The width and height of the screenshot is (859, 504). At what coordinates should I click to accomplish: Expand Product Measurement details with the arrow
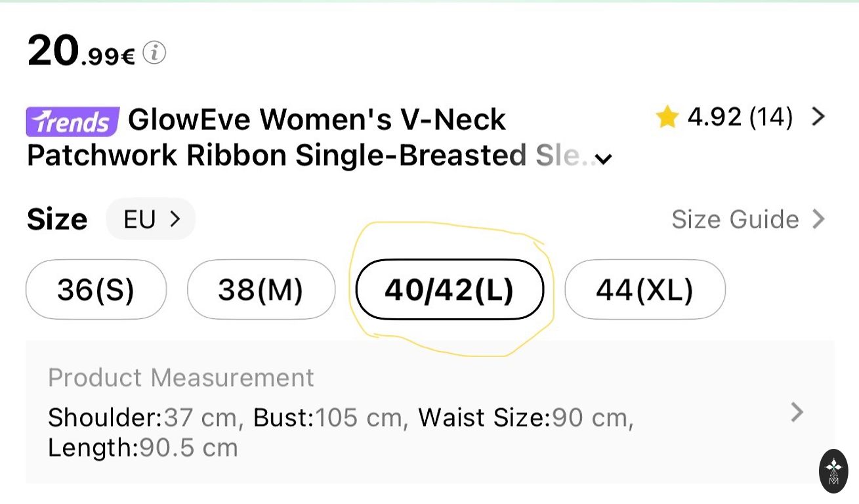click(x=797, y=412)
